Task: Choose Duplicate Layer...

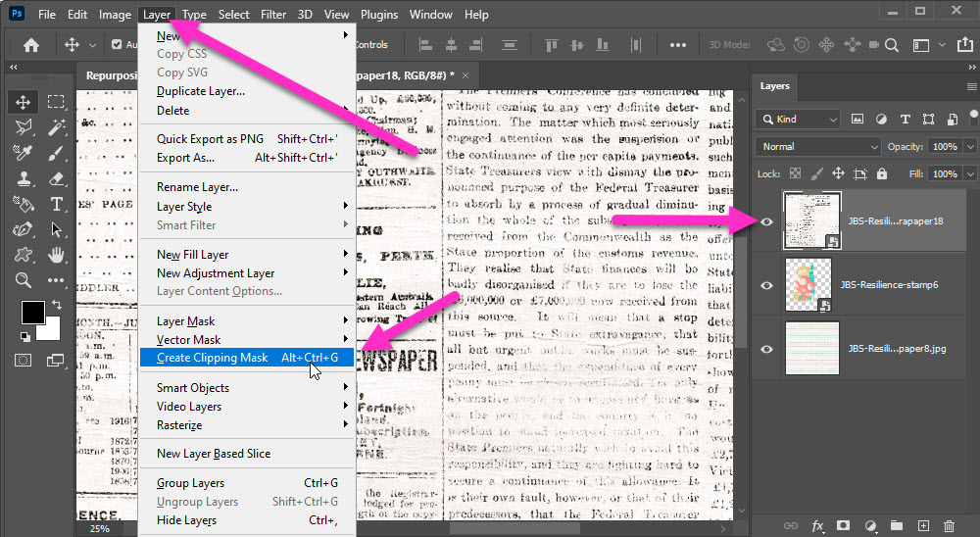Action: click(x=248, y=91)
